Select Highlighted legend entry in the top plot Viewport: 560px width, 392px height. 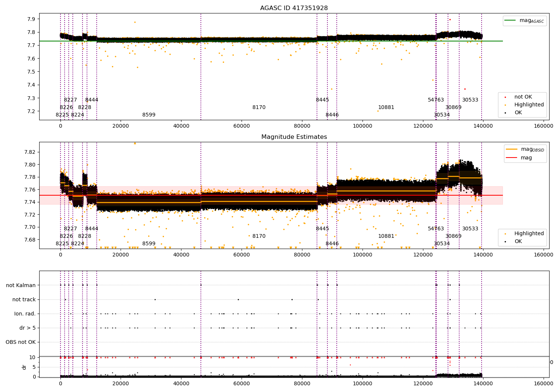click(x=522, y=105)
